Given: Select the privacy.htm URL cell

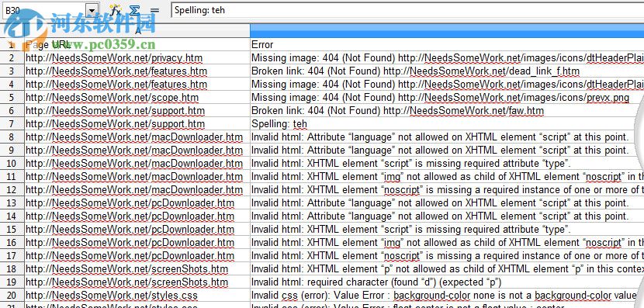Looking at the screenshot, I should [x=137, y=58].
